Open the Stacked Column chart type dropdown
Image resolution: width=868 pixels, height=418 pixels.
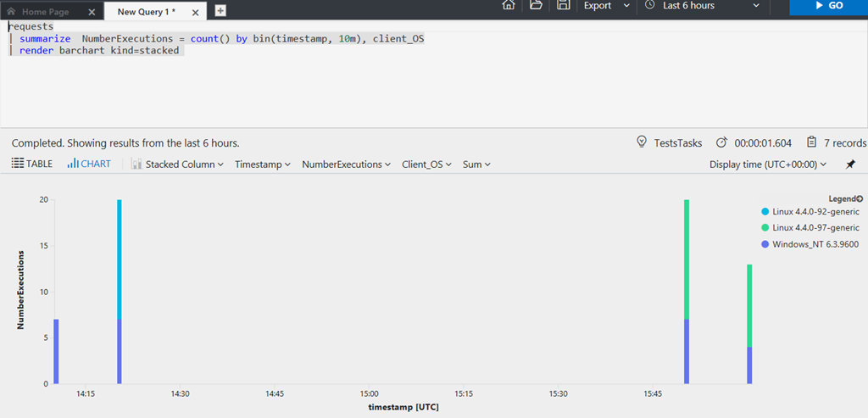pos(177,164)
